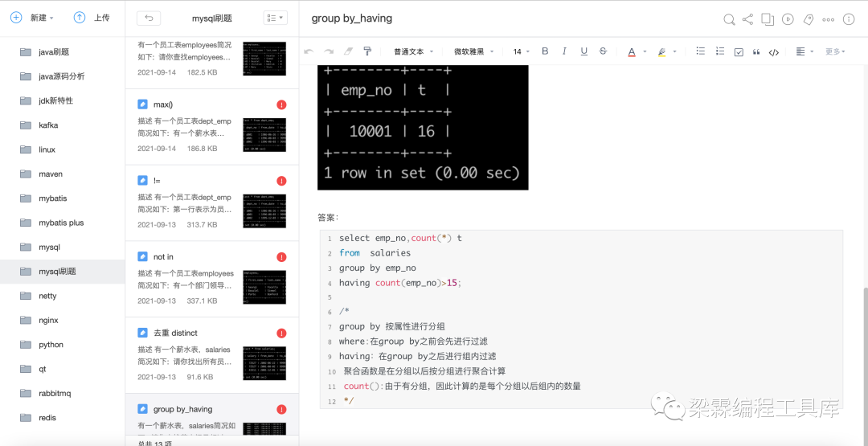868x446 pixels.
Task: Insert checkbox todo item
Action: [x=739, y=52]
